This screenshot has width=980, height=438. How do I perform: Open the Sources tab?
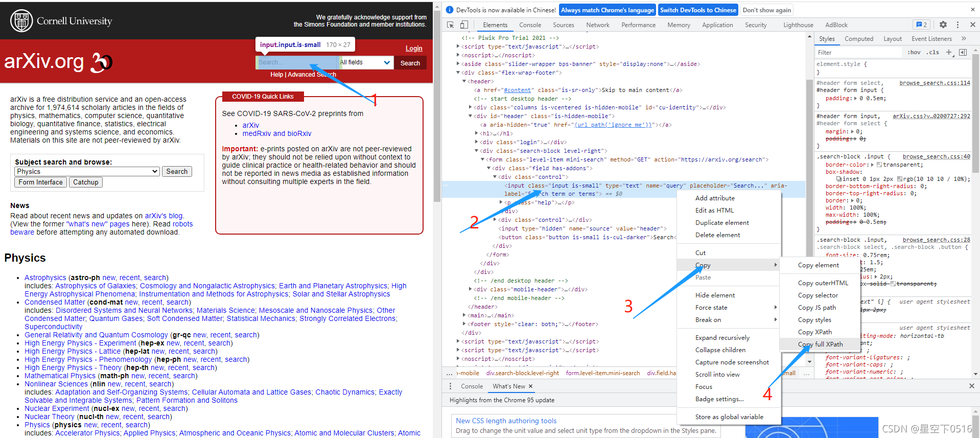(563, 25)
